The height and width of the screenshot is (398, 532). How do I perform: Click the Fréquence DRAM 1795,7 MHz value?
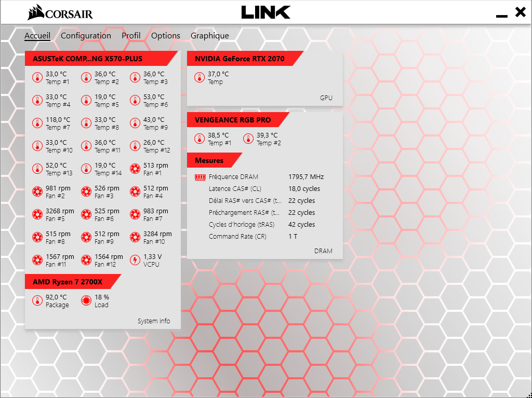(306, 176)
